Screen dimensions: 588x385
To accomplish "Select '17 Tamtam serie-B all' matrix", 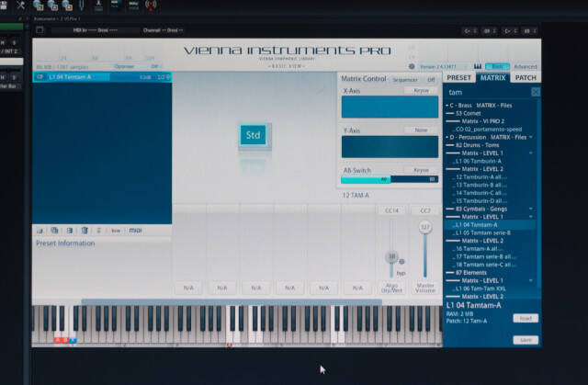I will pos(486,256).
